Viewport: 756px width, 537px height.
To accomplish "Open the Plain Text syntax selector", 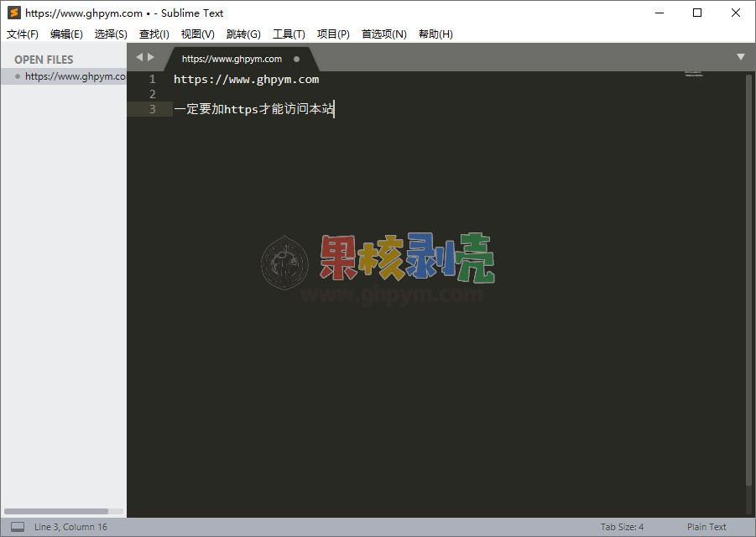I will (706, 527).
